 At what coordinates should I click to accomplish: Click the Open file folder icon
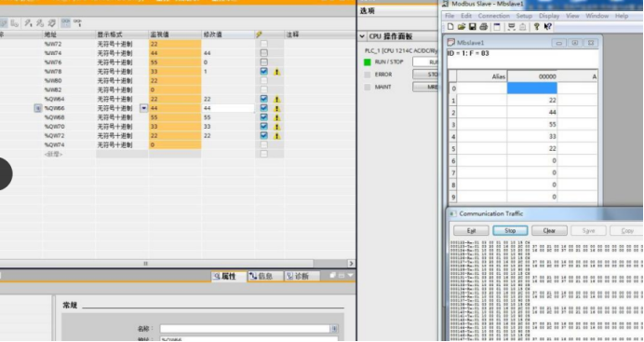(x=462, y=27)
